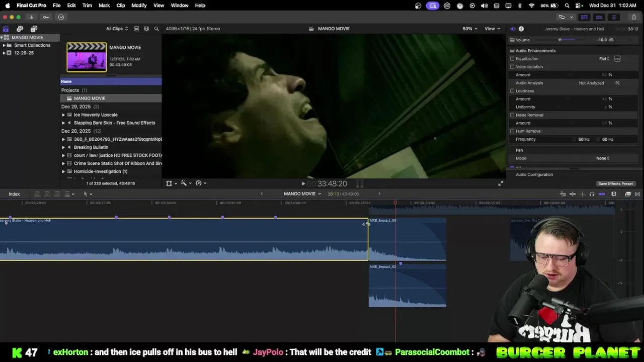This screenshot has width=644, height=362.
Task: Enable the Loudness checkbox
Action: click(512, 91)
